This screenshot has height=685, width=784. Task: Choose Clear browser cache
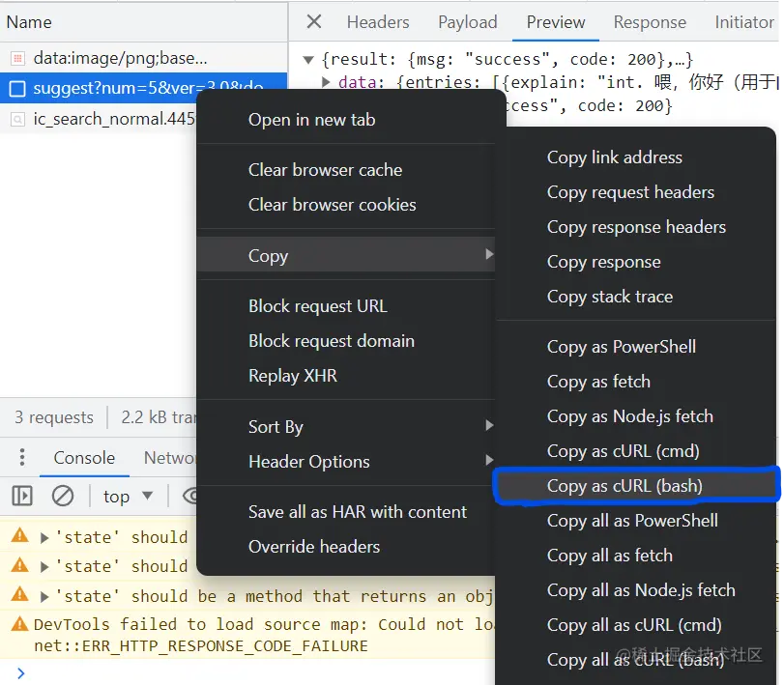point(346,170)
